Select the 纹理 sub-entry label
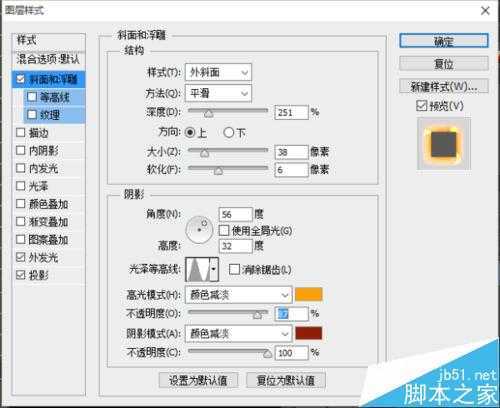 [x=50, y=115]
